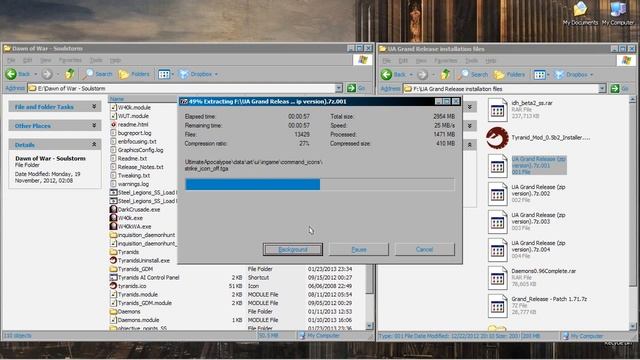
Task: Open Edit menu in Dawn of War window
Action: coord(27,60)
